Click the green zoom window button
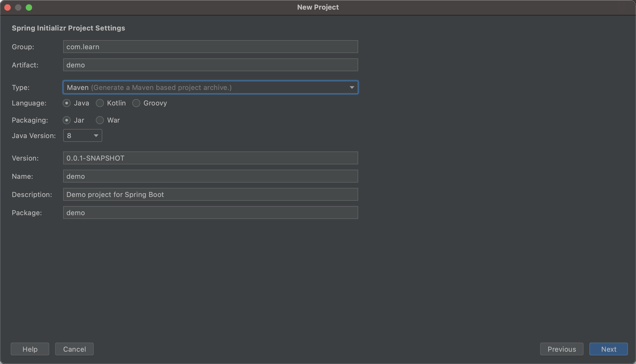The image size is (636, 364). [x=29, y=7]
